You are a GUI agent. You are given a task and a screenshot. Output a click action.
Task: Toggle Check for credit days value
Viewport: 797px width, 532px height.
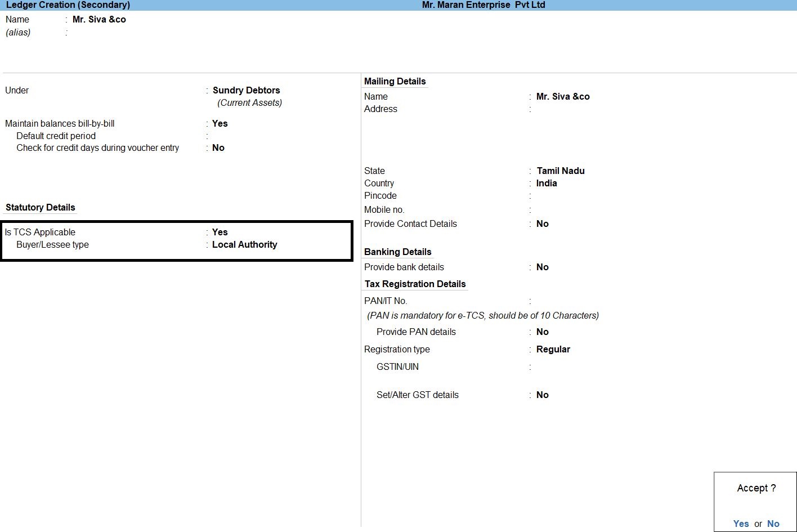pos(218,147)
